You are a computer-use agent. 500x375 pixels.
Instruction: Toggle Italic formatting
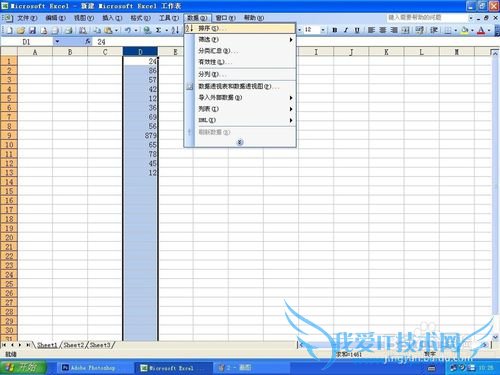[x=346, y=30]
